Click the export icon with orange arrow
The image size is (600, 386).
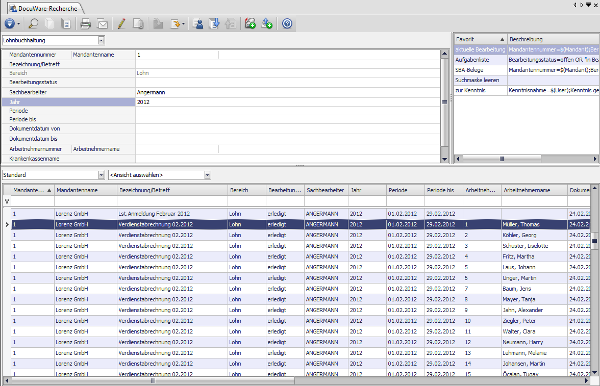[x=175, y=24]
